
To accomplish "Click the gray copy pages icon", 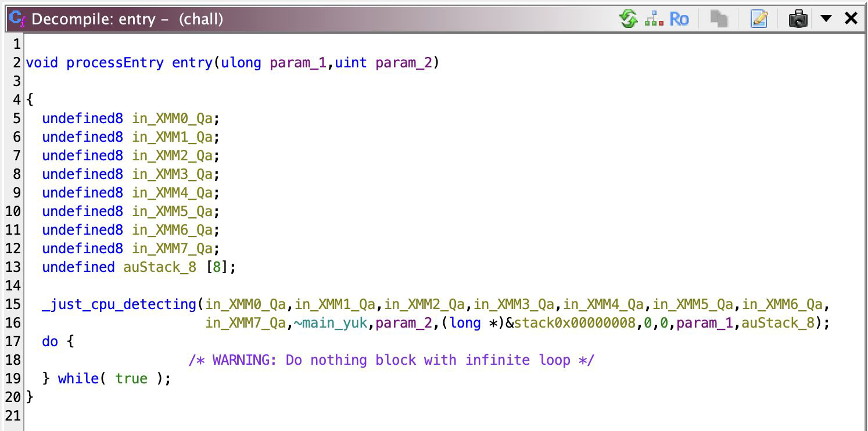I will point(719,19).
